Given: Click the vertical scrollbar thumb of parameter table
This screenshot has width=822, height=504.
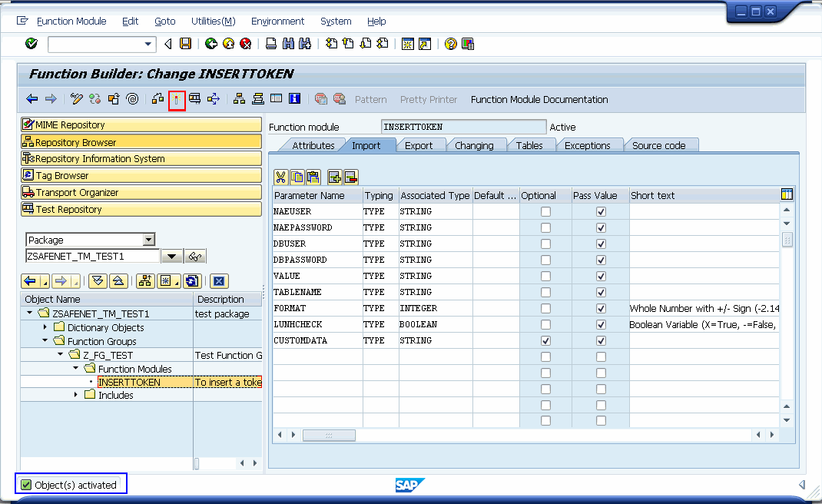Looking at the screenshot, I should 787,240.
